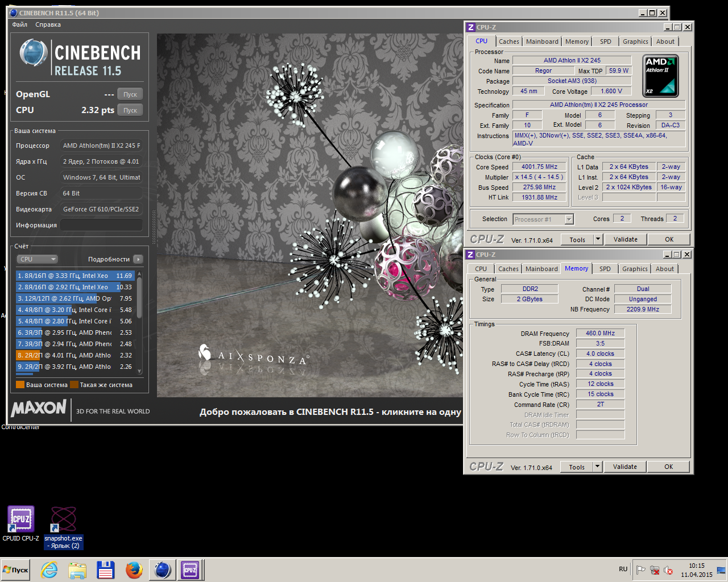728x582 pixels.
Task: Open Tools dropdown arrow in upper CPU-Z
Action: pyautogui.click(x=598, y=239)
